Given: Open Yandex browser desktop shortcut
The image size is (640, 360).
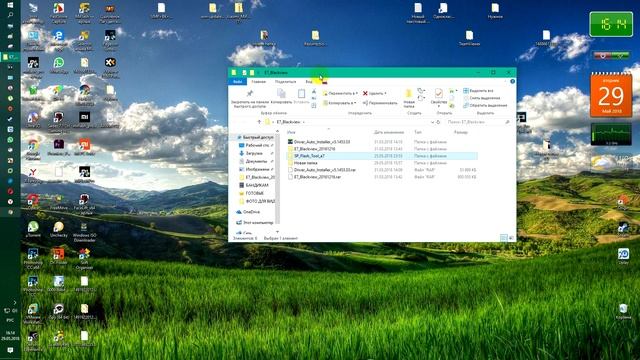Looking at the screenshot, I should 33,175.
